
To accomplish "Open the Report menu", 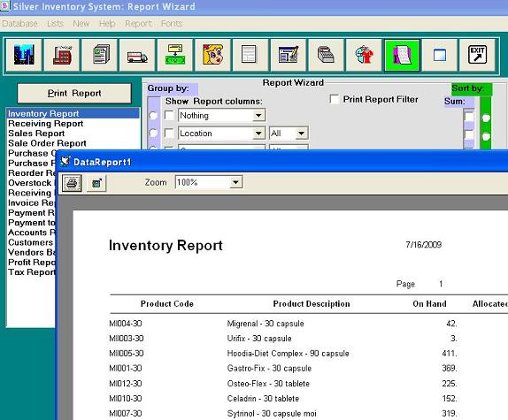I will point(138,24).
